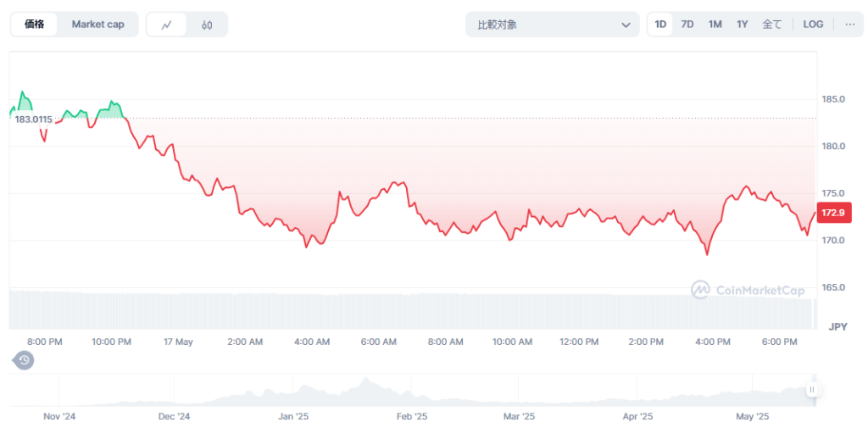868x439 pixels.
Task: Click the CoinMarketCap watermark logo
Action: (747, 291)
